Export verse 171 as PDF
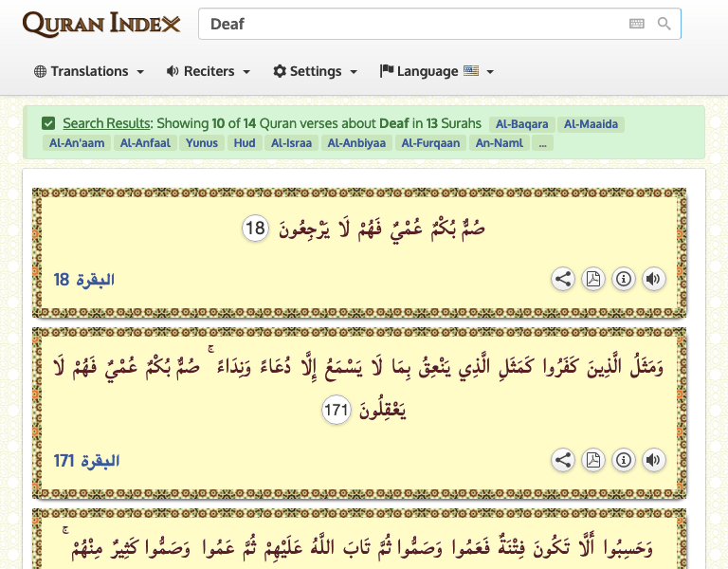 (x=593, y=460)
